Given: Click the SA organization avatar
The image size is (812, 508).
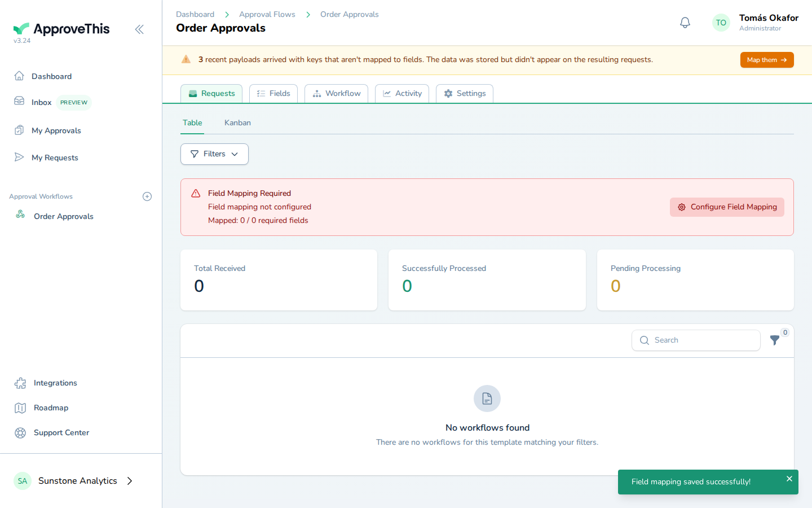Looking at the screenshot, I should pyautogui.click(x=22, y=481).
